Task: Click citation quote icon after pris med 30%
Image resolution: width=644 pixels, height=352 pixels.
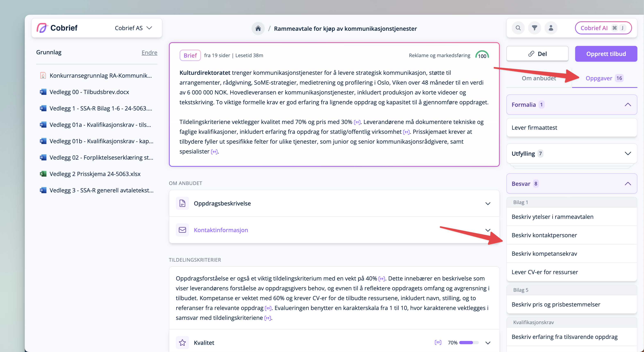Action: pos(357,122)
